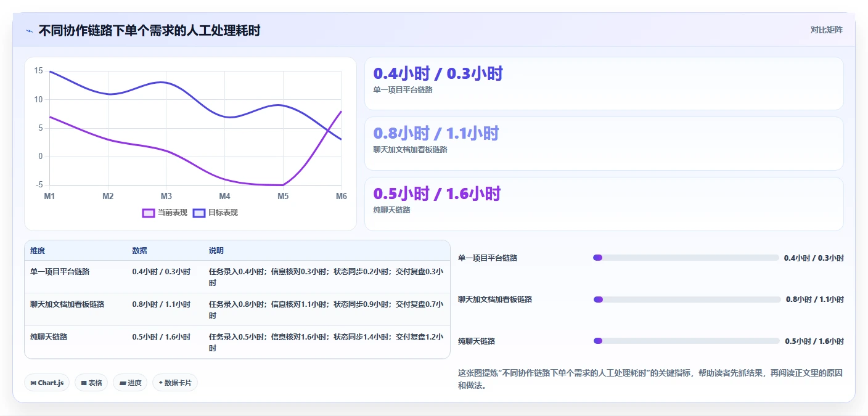Click the M4 axis label
The image size is (868, 416).
[224, 196]
